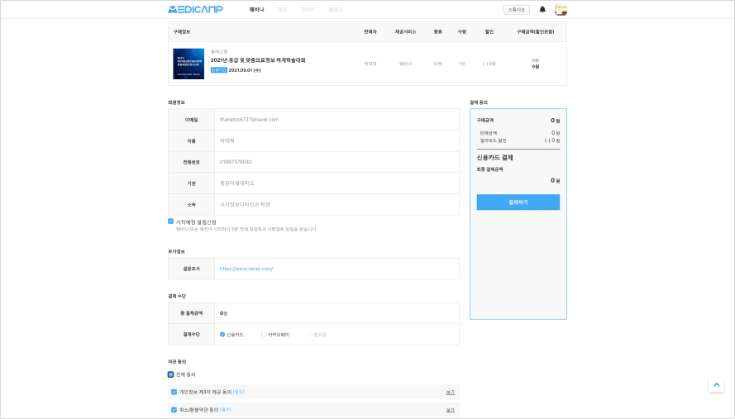Click the phone number field 01067379042
This screenshot has height=419, width=735.
click(x=337, y=162)
